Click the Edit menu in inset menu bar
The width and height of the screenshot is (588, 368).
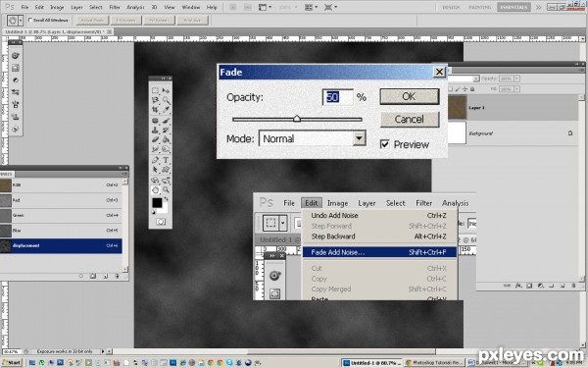(312, 203)
